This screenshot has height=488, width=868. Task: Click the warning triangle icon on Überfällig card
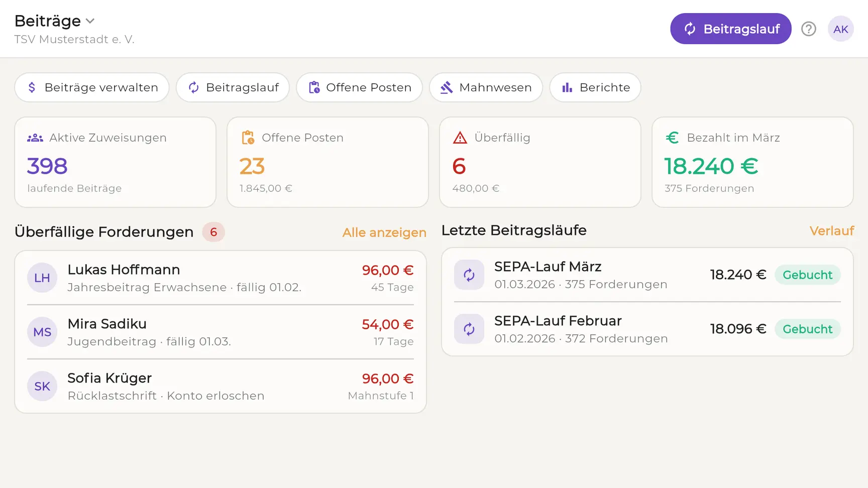pyautogui.click(x=460, y=138)
